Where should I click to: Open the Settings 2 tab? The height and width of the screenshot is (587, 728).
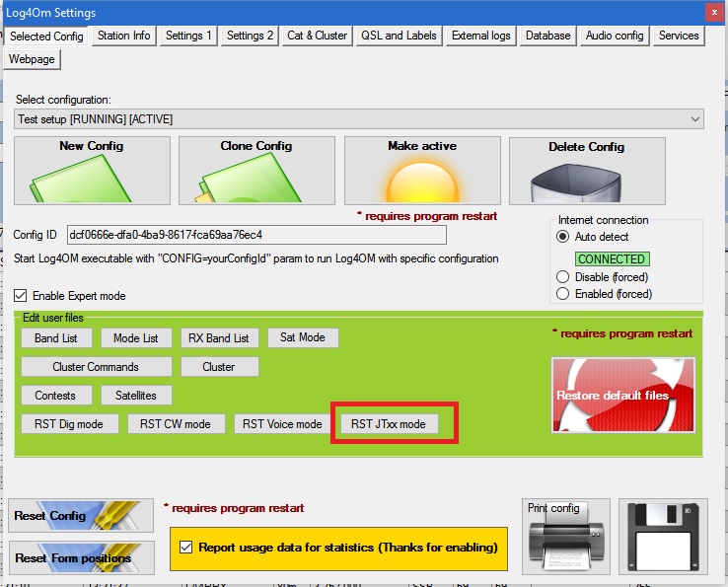tap(250, 36)
